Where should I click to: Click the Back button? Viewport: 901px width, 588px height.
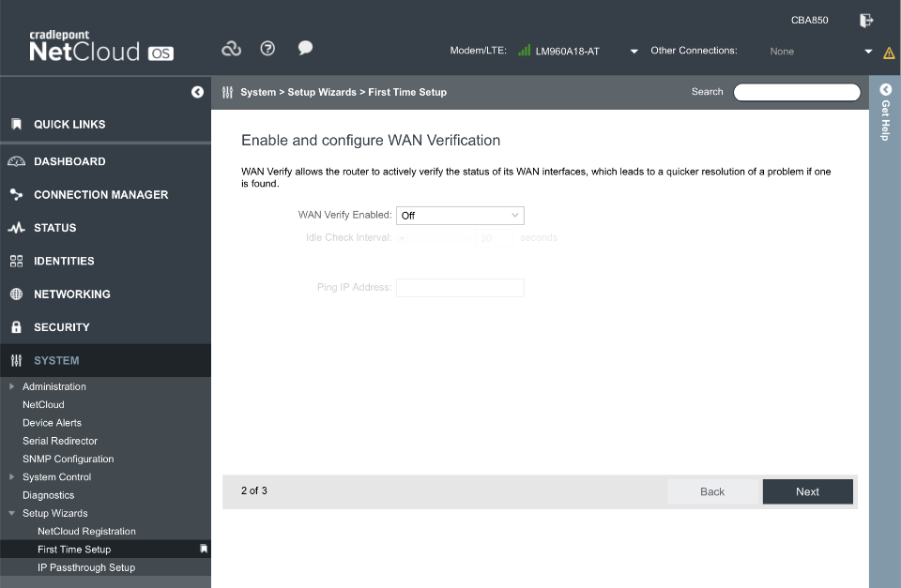712,491
